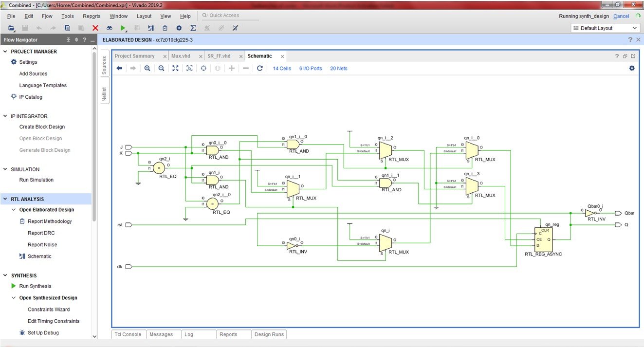Click Run Simulation
Image resolution: width=644 pixels, height=347 pixels.
(37, 180)
